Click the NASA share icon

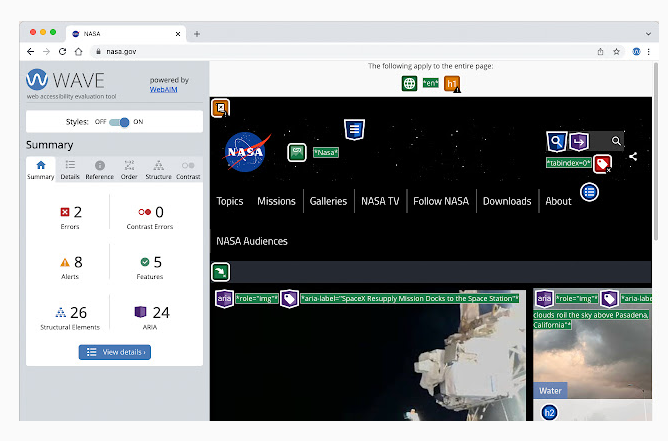[x=633, y=156]
